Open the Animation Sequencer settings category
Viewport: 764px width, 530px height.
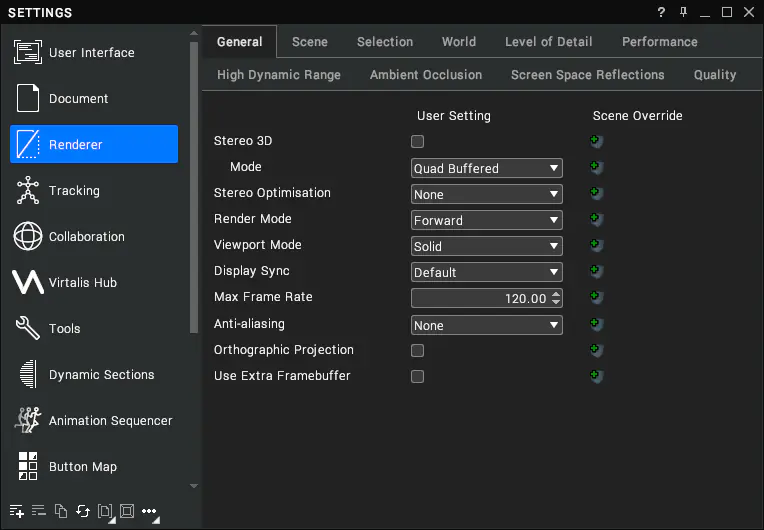94,420
